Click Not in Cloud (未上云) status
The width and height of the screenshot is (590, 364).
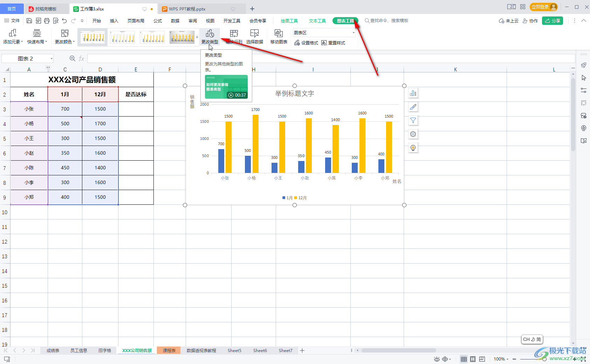click(x=509, y=21)
